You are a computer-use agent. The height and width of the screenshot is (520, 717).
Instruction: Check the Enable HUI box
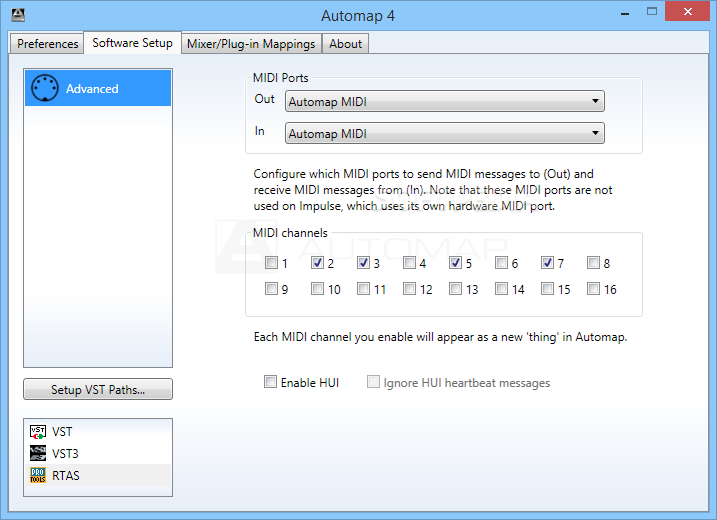point(270,381)
